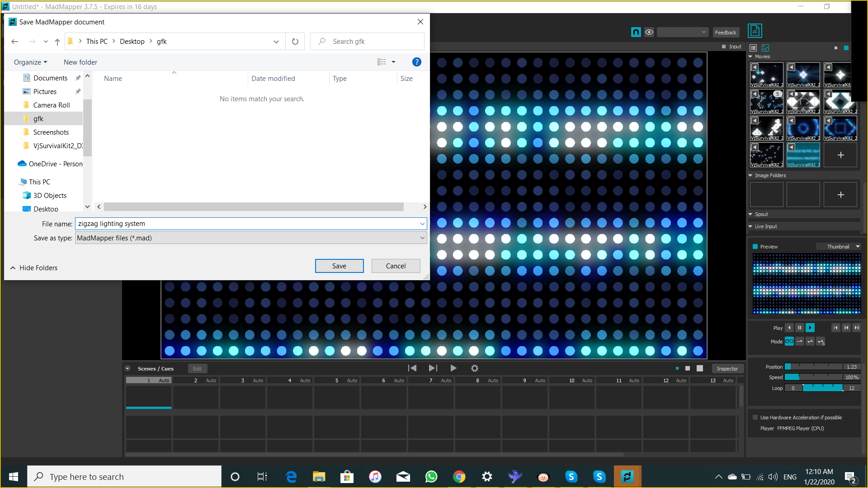The width and height of the screenshot is (868, 488).
Task: Adjust the Loop range slider
Action: click(823, 388)
